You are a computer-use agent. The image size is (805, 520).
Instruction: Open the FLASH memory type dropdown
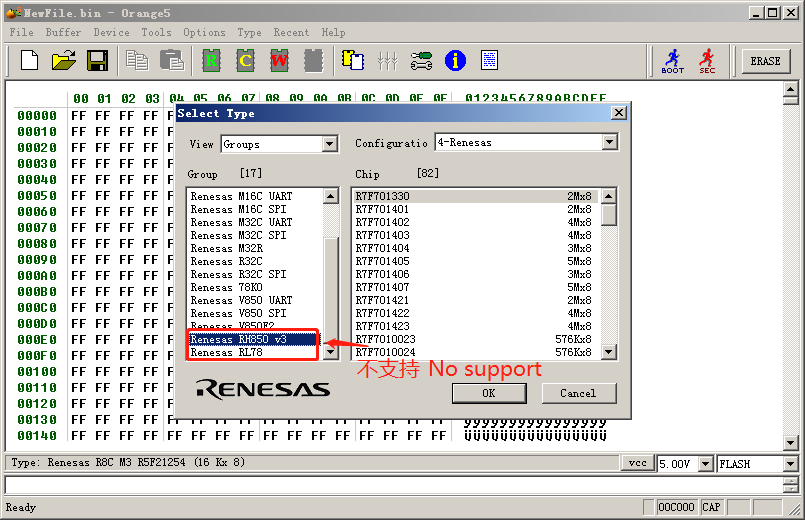click(790, 464)
